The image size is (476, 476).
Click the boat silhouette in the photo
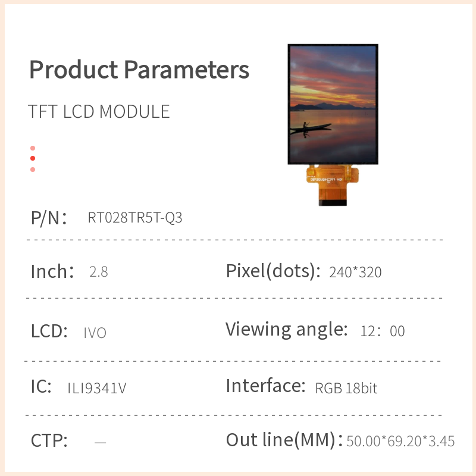[x=309, y=127]
